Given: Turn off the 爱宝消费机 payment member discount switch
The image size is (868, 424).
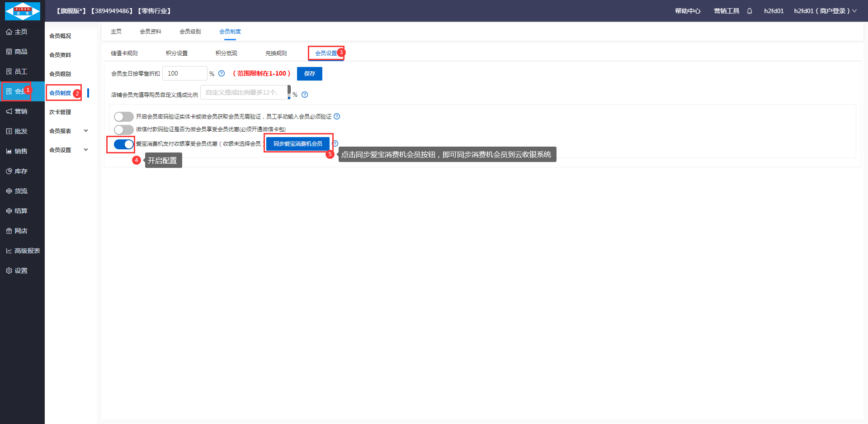Looking at the screenshot, I should pos(123,144).
